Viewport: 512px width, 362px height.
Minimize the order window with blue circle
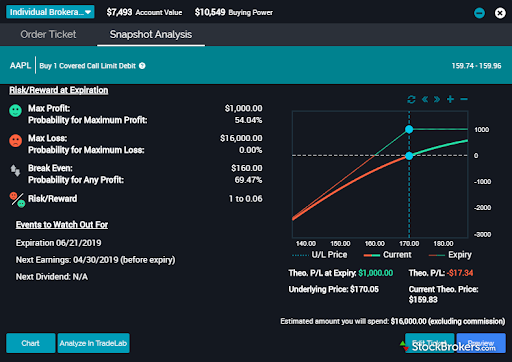pos(479,13)
